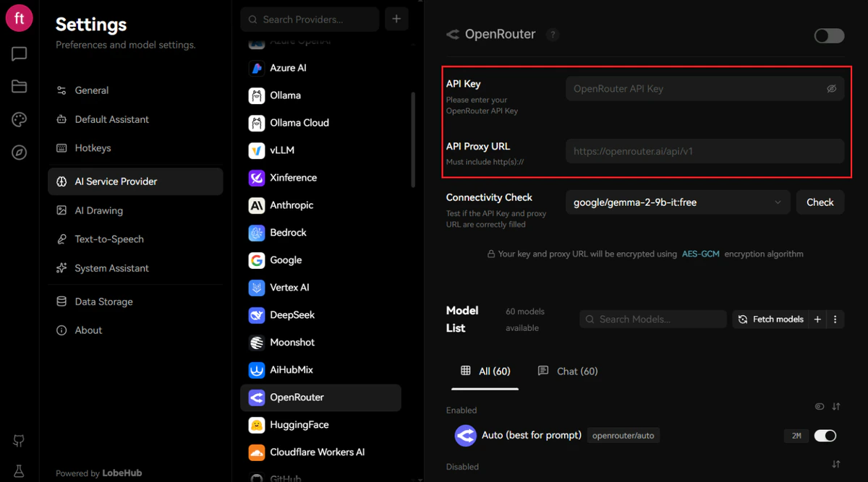
Task: Click the toggle-all icon in Enabled row
Action: 820,407
